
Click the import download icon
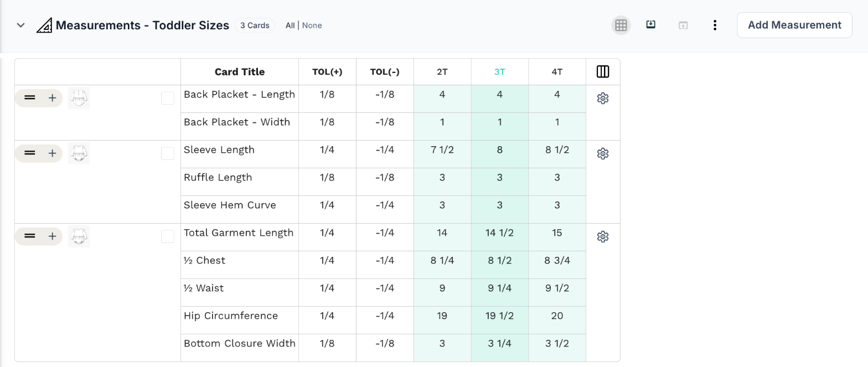(x=651, y=25)
